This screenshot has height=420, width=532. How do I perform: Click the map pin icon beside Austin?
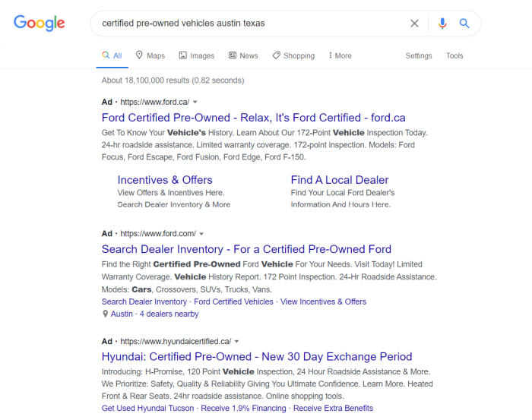(105, 314)
